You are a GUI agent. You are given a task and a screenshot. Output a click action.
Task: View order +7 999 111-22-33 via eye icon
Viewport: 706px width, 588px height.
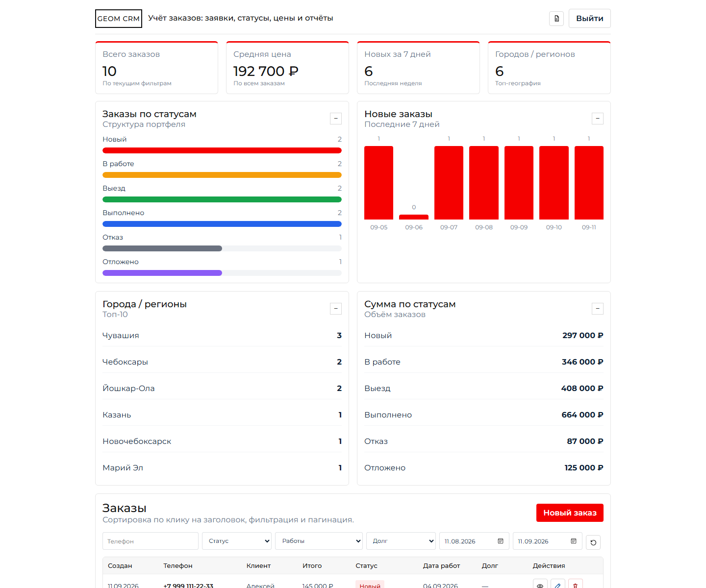(x=540, y=585)
